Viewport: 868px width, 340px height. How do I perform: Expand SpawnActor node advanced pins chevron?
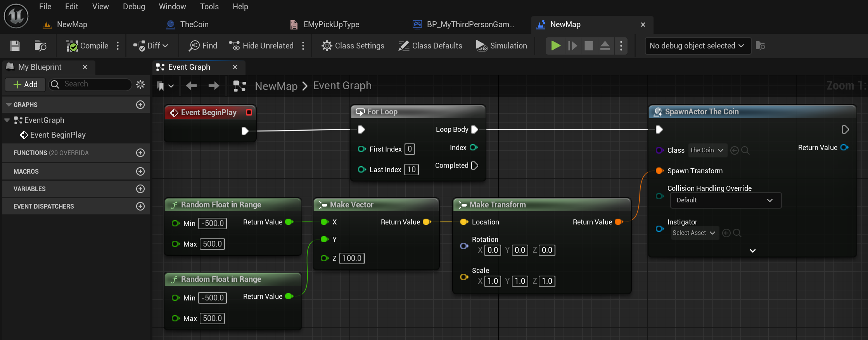pyautogui.click(x=753, y=251)
